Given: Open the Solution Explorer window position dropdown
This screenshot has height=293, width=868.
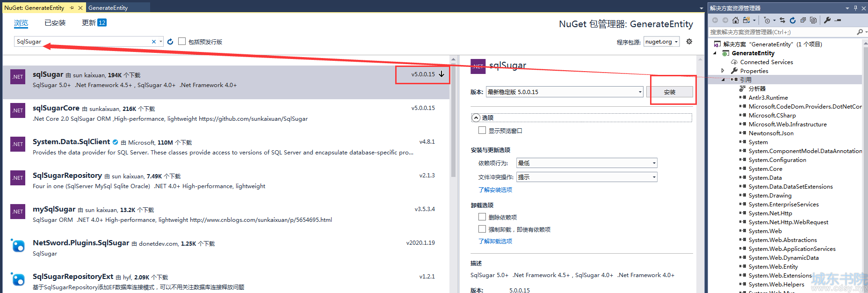Looking at the screenshot, I should click(847, 8).
